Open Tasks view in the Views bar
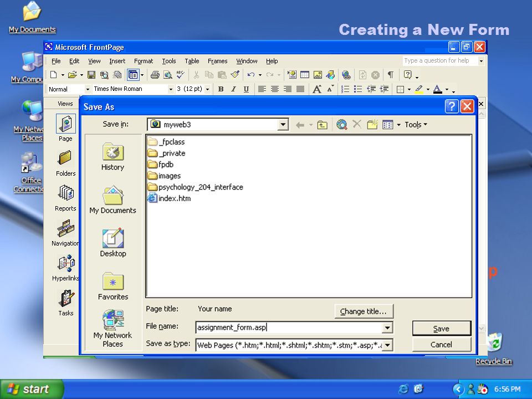 pyautogui.click(x=66, y=303)
